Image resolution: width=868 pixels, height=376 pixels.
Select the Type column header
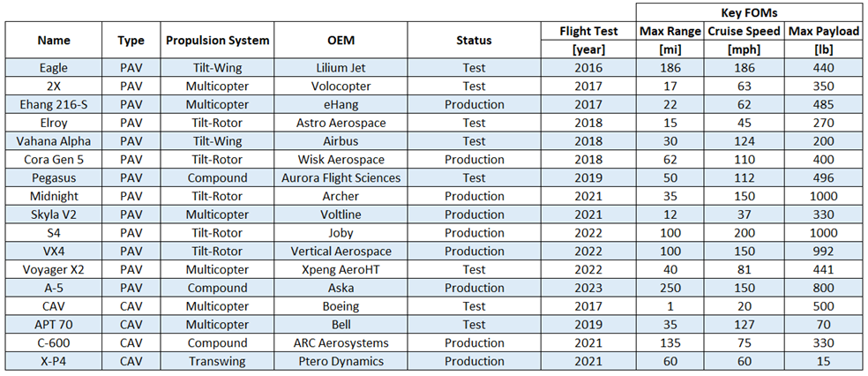click(131, 41)
